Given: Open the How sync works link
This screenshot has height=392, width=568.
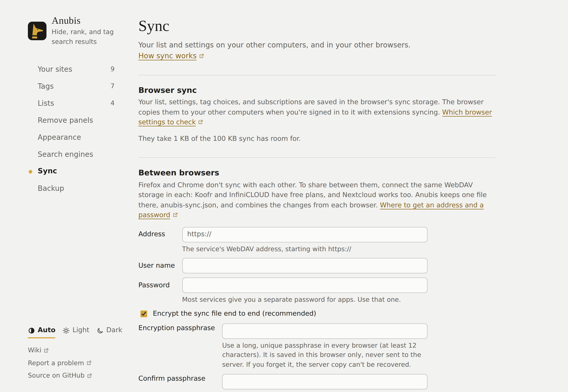Looking at the screenshot, I should pos(167,56).
